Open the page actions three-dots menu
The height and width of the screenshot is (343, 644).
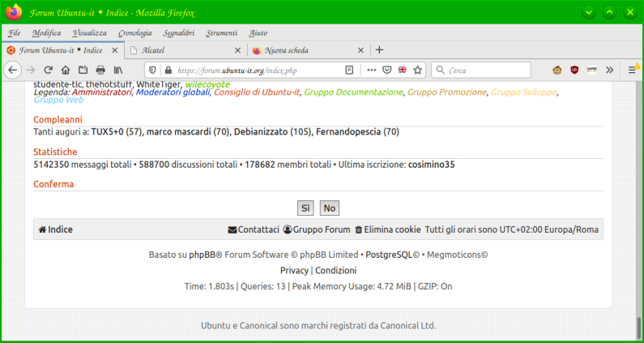click(371, 71)
